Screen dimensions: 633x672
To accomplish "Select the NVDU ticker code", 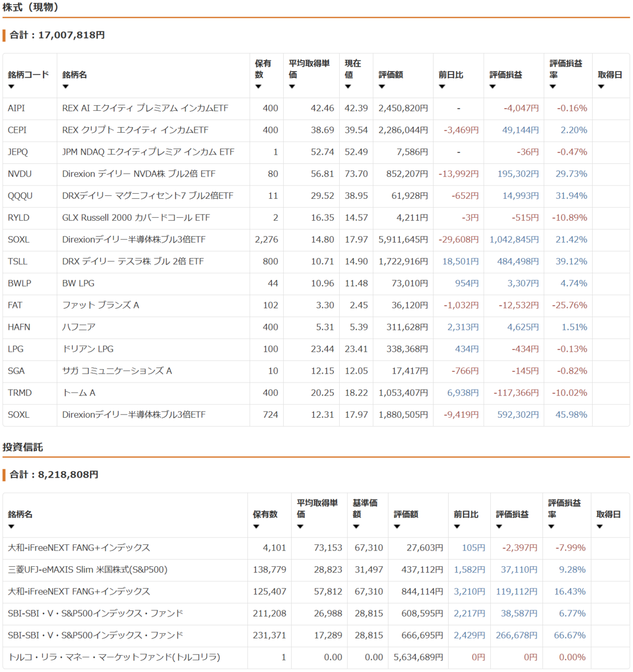I will (20, 174).
